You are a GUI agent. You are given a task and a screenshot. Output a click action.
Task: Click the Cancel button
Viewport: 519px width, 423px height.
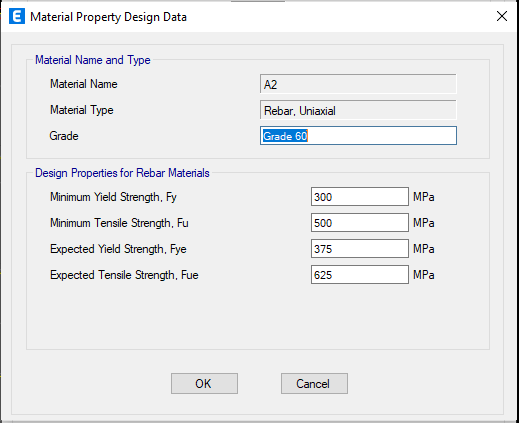[x=314, y=384]
